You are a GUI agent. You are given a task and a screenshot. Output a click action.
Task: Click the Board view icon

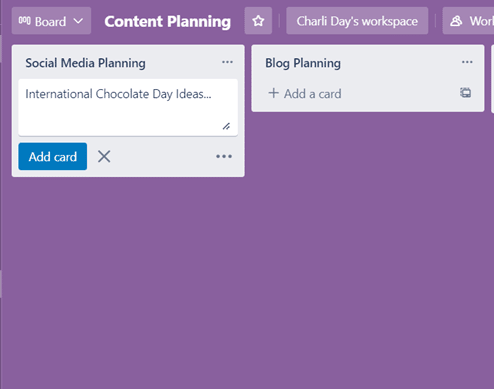click(x=25, y=21)
